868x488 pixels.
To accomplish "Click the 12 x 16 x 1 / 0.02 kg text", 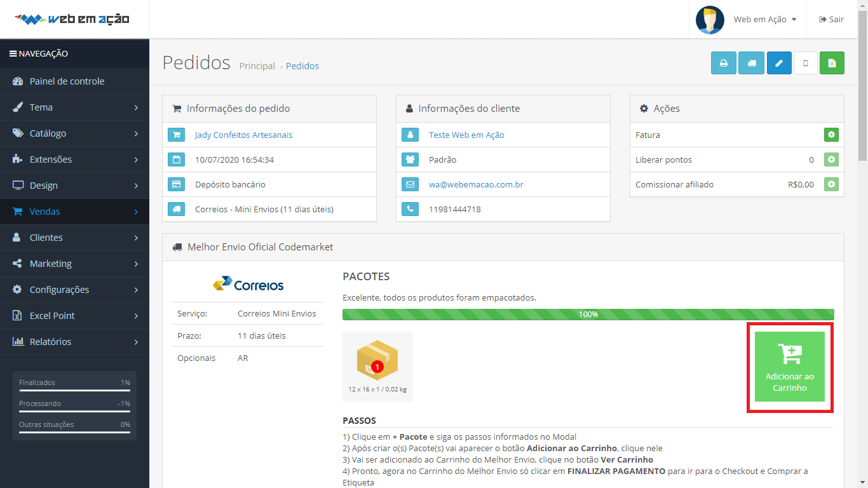I will click(377, 389).
